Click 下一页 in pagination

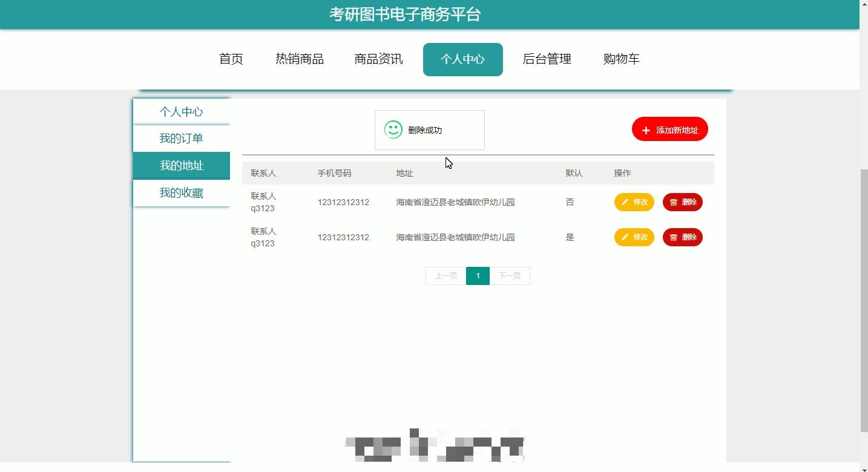click(509, 275)
